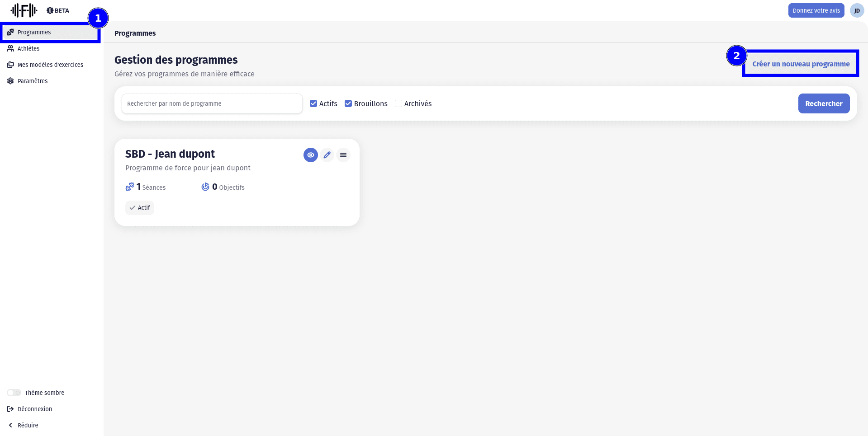Click Donnez votre avis button
Viewport: 868px width, 436px height.
pyautogui.click(x=816, y=10)
